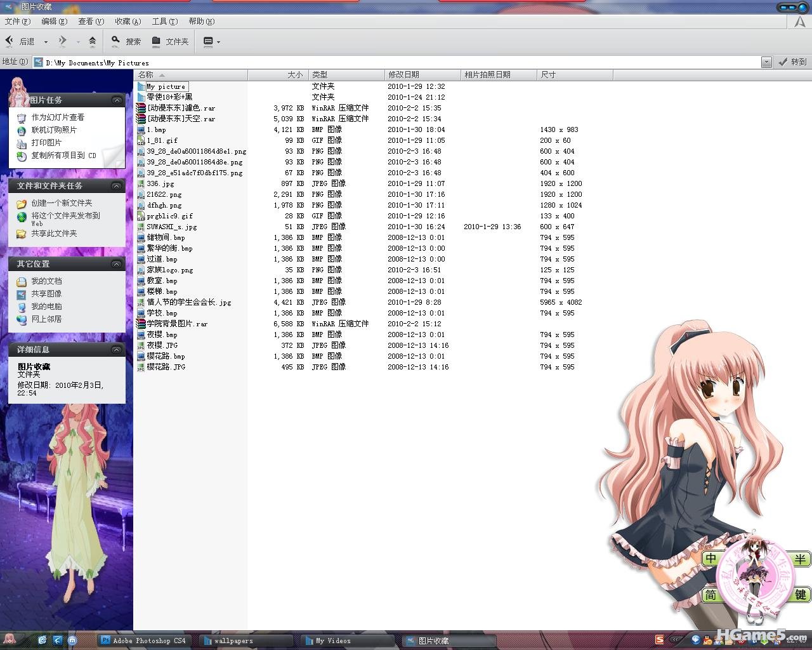Image resolution: width=812 pixels, height=650 pixels.
Task: Select the WinRAR icon of 学院背景图片.rar
Action: tap(141, 324)
